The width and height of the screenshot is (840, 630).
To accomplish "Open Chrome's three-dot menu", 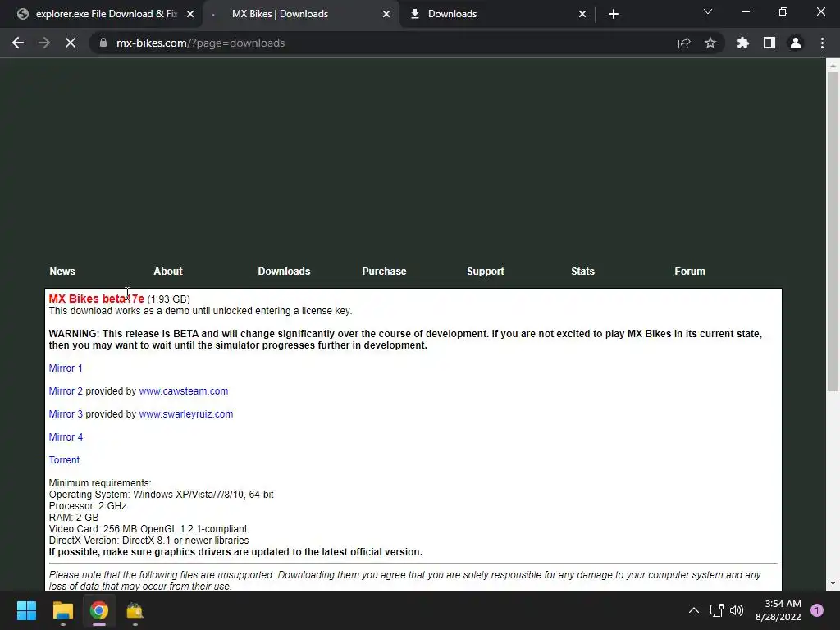I will [x=822, y=43].
